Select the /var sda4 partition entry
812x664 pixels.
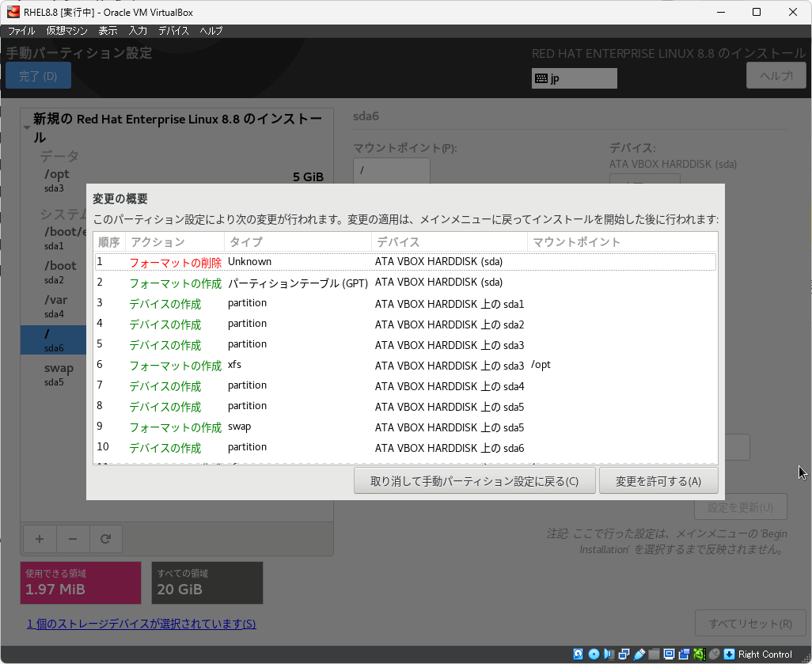click(x=54, y=306)
